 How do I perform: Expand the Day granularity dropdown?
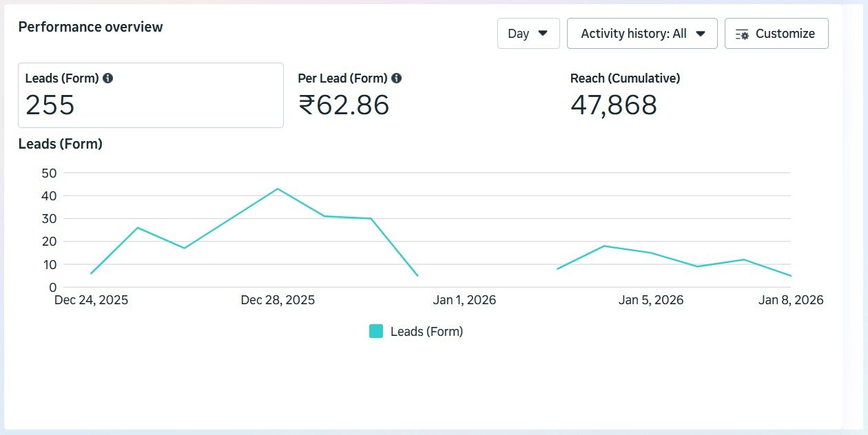coord(528,34)
